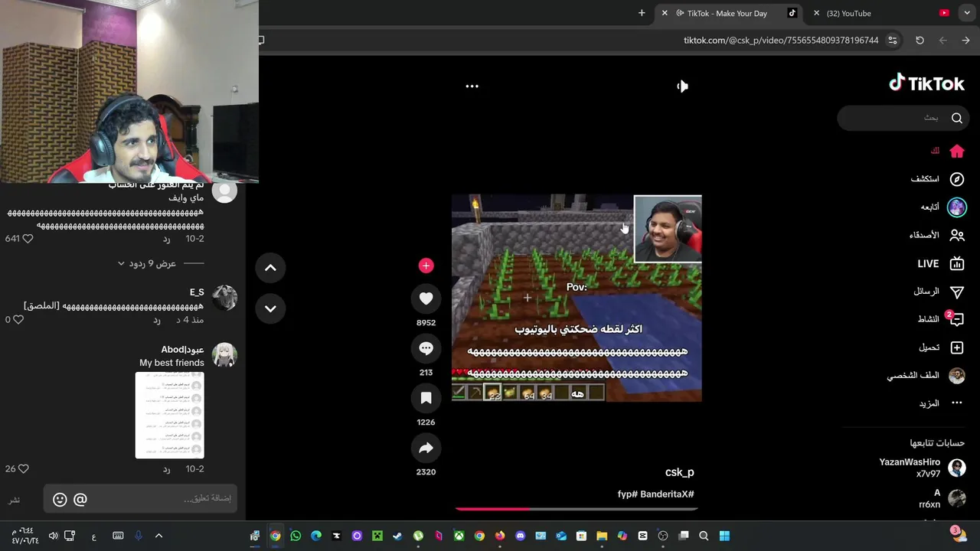Viewport: 980px width, 551px height.
Task: Show hidden system tray icons chevron
Action: 158,536
